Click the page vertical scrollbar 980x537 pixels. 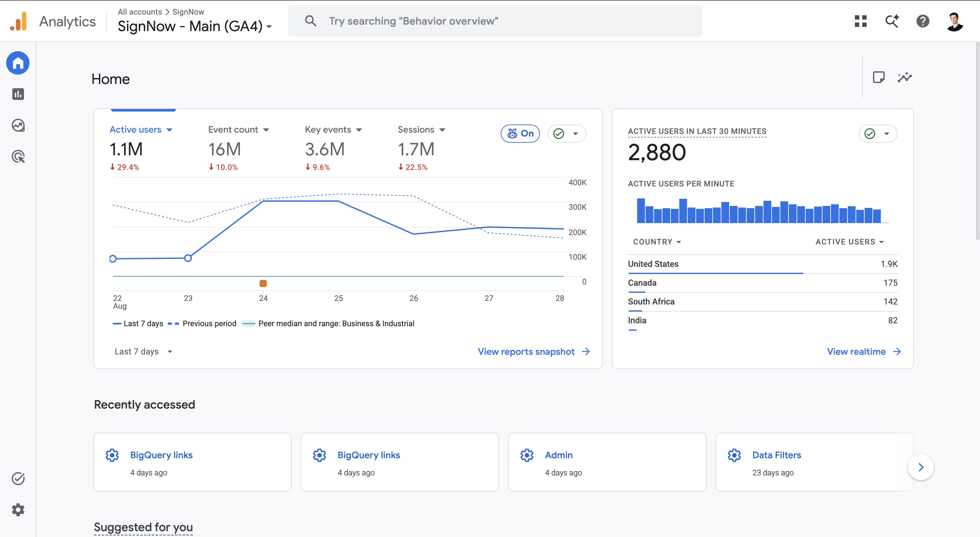coord(977,141)
